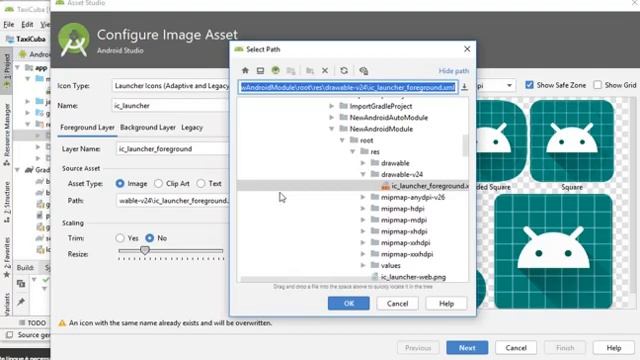Jump to Module directory icon in Select Path toolbar
Screen dimensions: 640x360
point(291,71)
